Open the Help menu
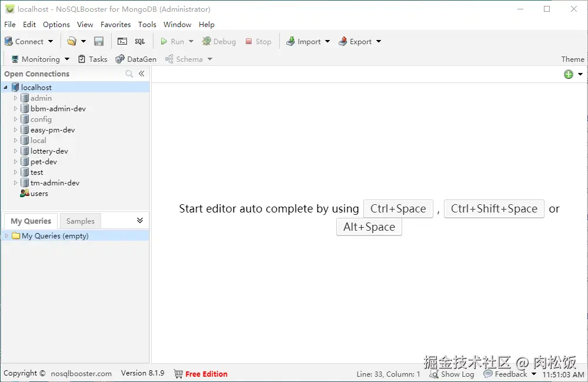588x382 pixels. 206,24
